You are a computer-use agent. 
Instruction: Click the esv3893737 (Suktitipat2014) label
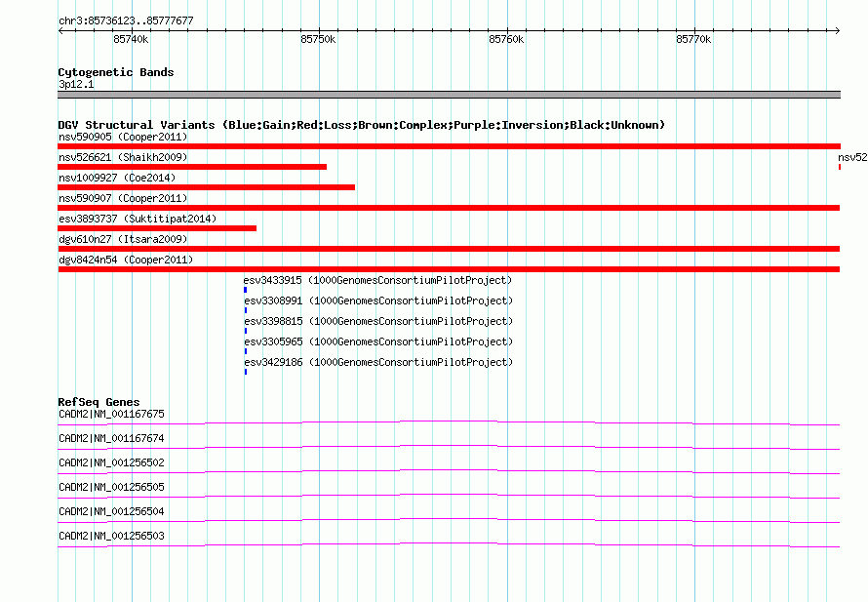(x=138, y=219)
